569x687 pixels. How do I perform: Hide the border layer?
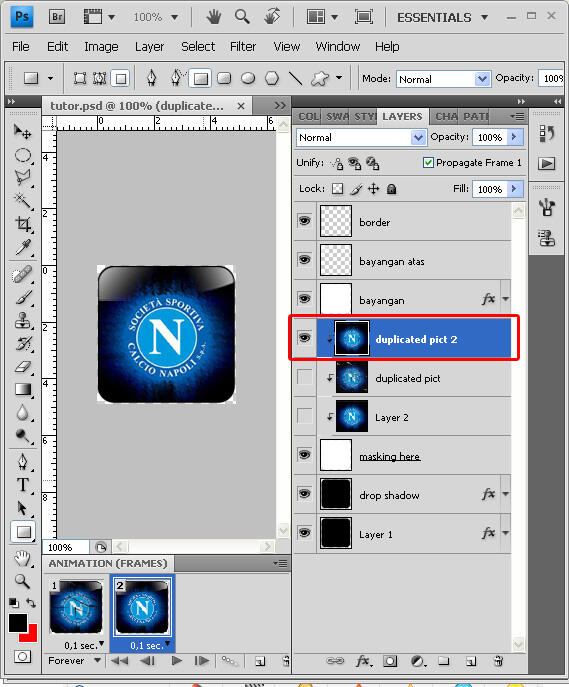(x=304, y=220)
